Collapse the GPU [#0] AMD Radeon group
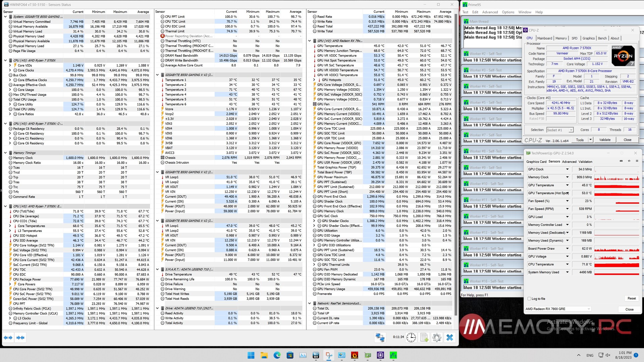 [310, 41]
